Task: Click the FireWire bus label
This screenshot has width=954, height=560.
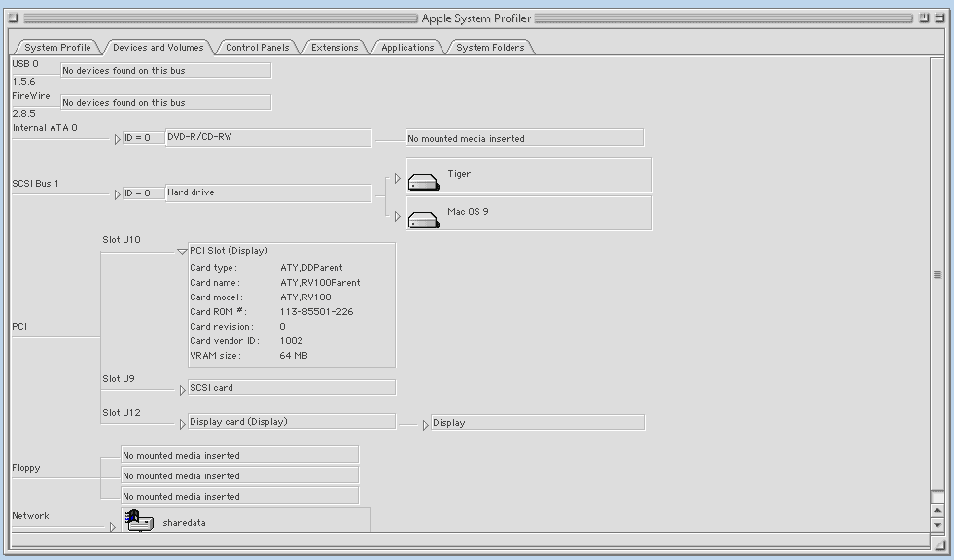Action: point(31,96)
